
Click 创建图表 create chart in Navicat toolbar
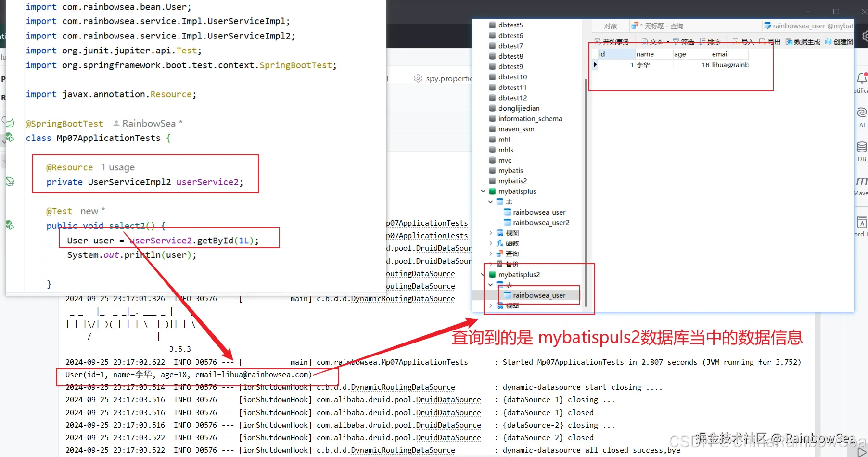pos(840,42)
